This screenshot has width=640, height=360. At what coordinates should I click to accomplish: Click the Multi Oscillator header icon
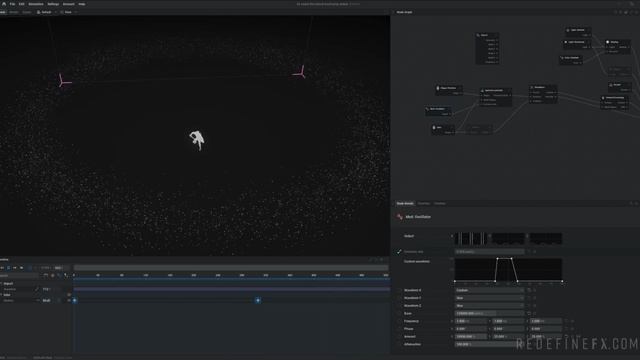[400, 217]
